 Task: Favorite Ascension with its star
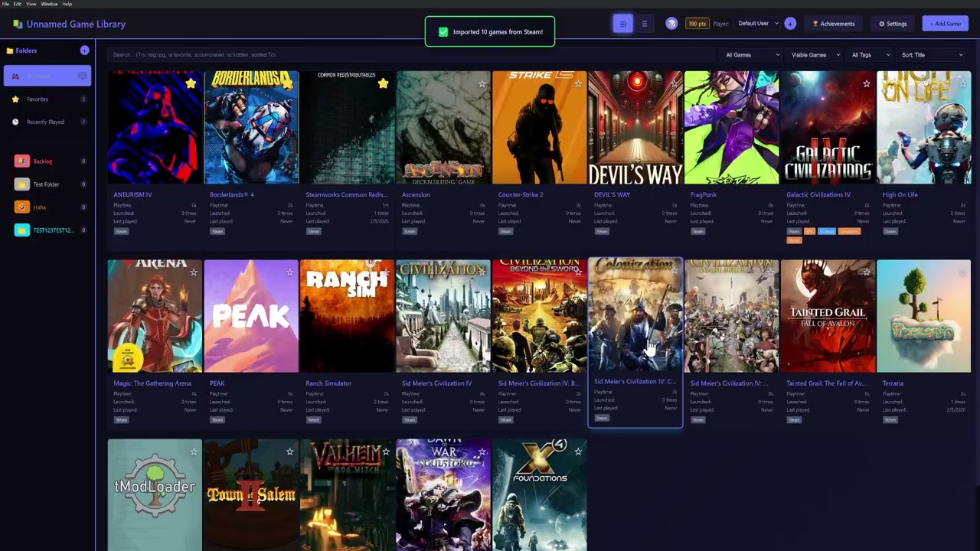click(x=482, y=83)
